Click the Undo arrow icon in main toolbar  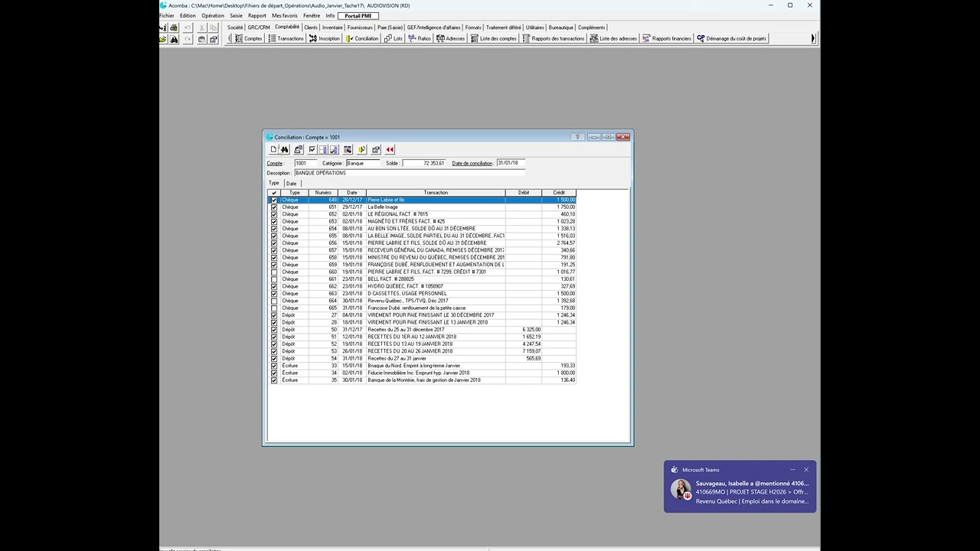[x=188, y=28]
